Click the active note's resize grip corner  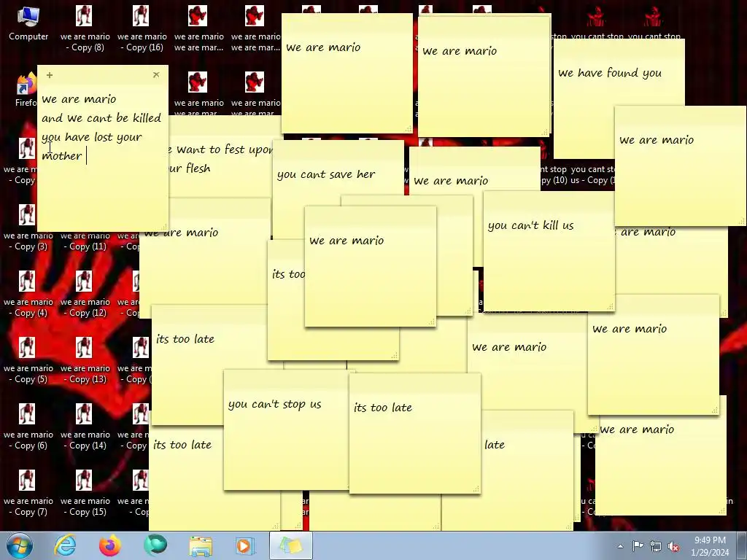click(x=164, y=227)
